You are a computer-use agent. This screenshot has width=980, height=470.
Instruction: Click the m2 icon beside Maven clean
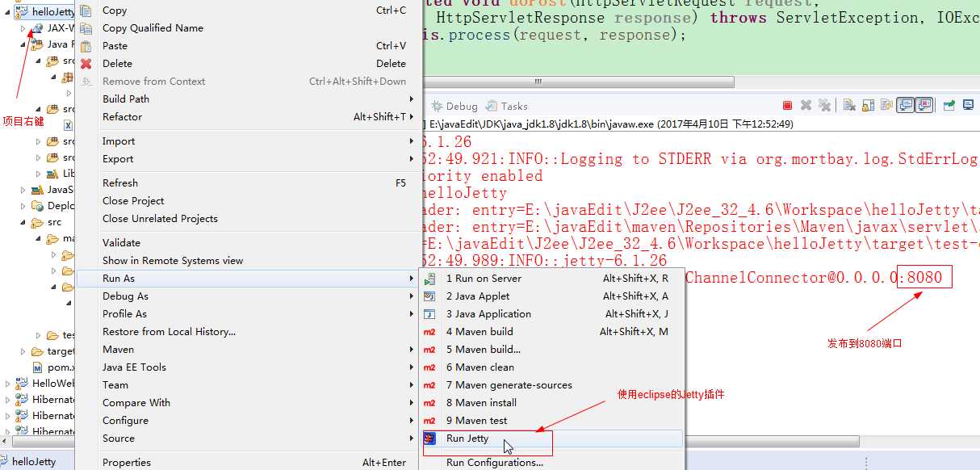430,367
